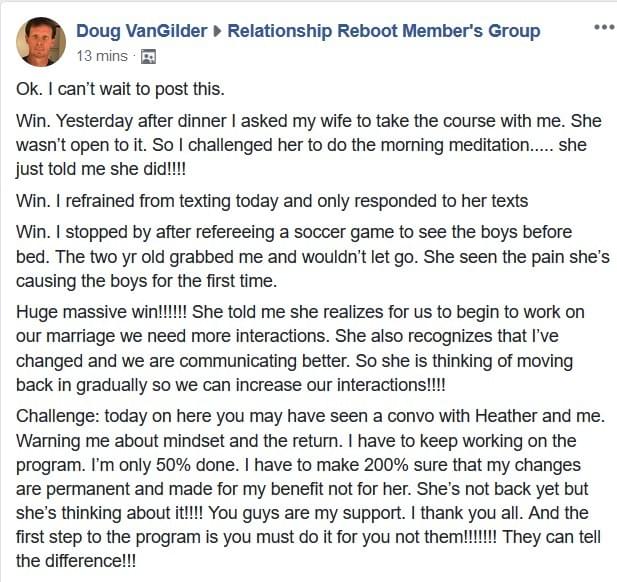Click the line "Ok. I can't wait to post this."

120,89
